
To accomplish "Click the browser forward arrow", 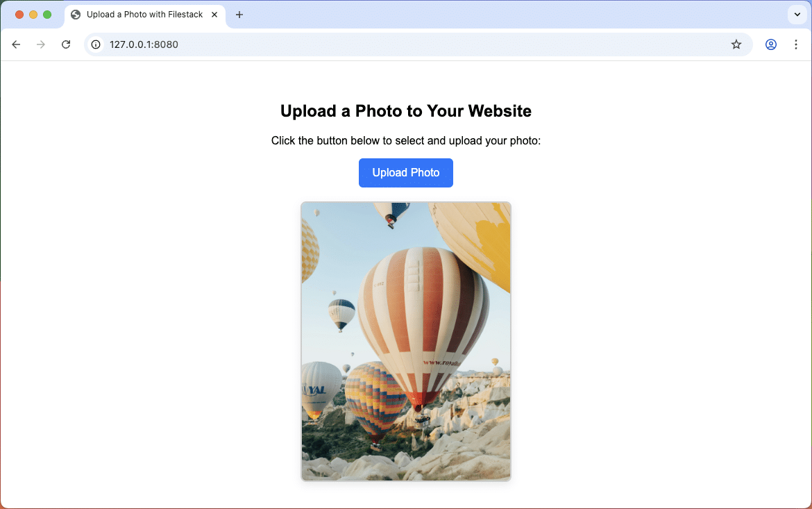I will click(41, 44).
